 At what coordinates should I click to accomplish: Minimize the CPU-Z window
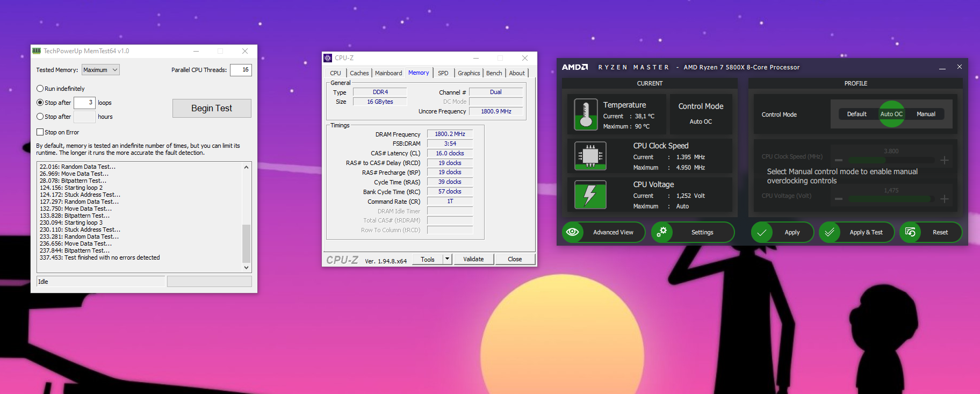[476, 58]
